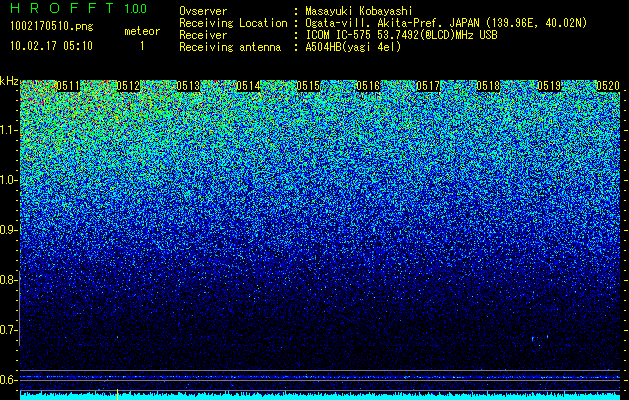
Task: Click the 0.6 kHz frequency axis label
Action: click(7, 380)
